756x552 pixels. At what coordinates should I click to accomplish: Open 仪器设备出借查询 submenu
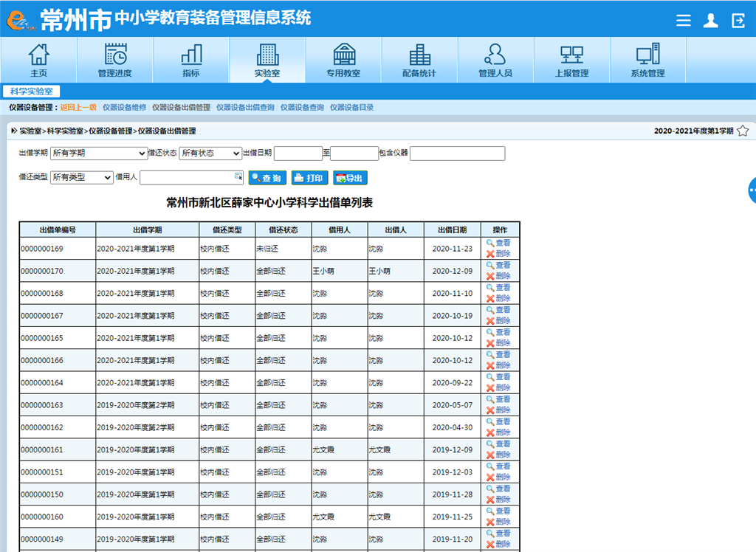[245, 108]
